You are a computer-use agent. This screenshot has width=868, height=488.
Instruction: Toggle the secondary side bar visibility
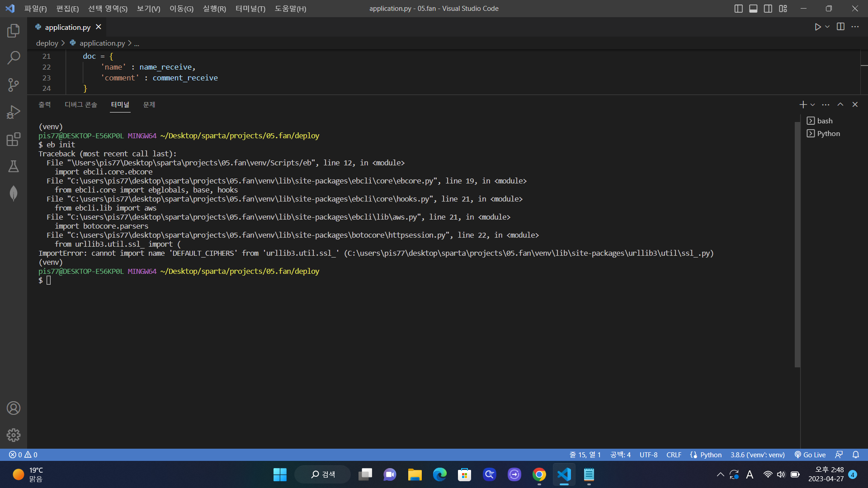click(768, 9)
